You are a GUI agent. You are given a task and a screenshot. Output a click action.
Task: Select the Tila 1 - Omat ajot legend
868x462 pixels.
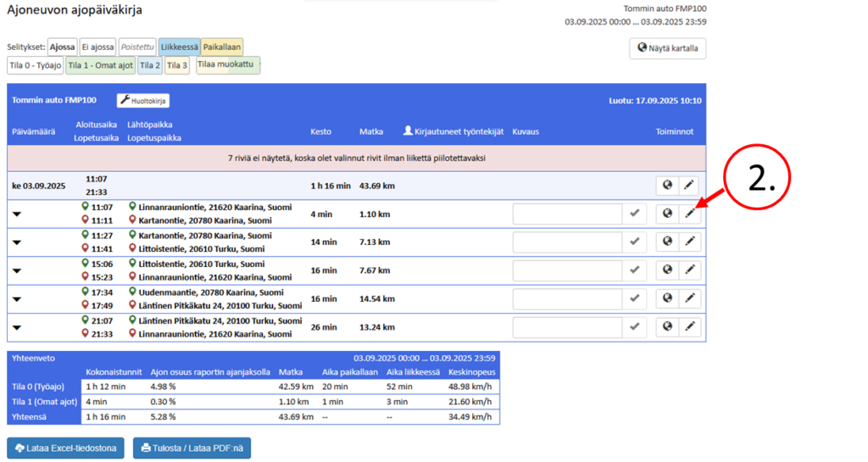coord(100,65)
